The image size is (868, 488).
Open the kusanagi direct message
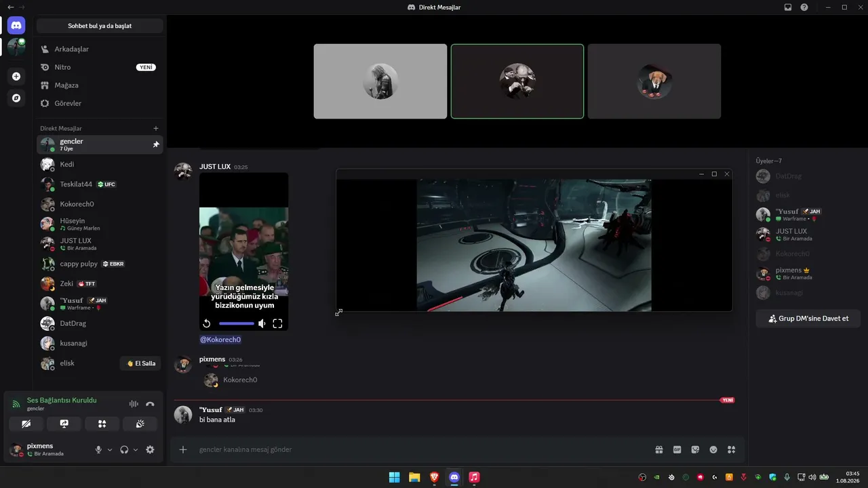pos(100,343)
